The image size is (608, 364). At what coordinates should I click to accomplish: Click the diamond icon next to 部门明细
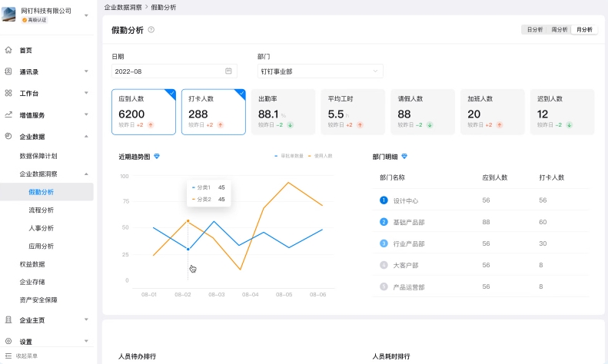404,157
